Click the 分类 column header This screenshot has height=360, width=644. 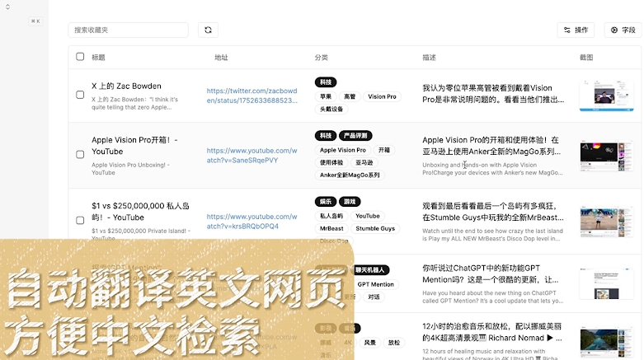[x=322, y=58]
